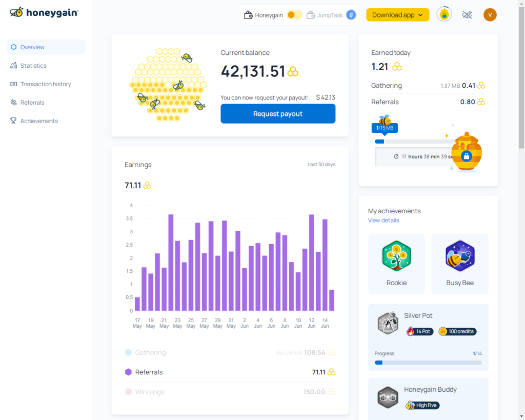Click the countdown timer clock icon
Image resolution: width=525 pixels, height=420 pixels.
click(396, 156)
